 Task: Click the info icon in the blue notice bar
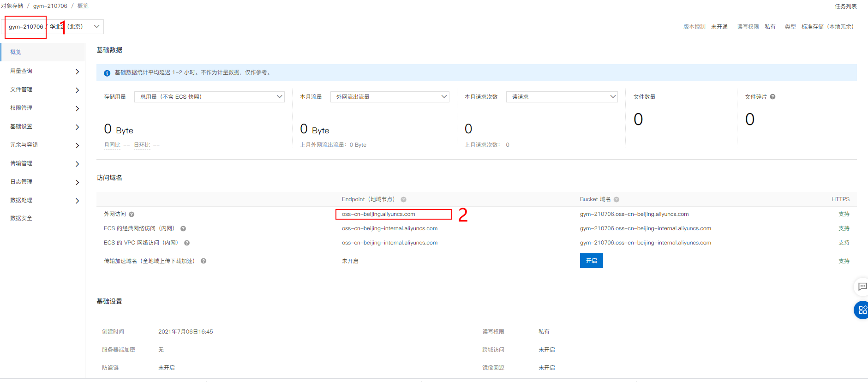[x=107, y=73]
